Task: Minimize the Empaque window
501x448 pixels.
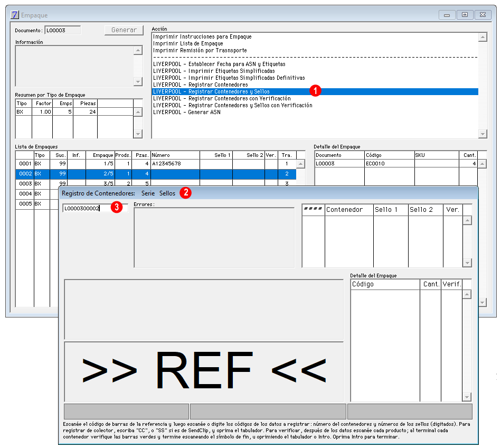Action: [x=447, y=15]
